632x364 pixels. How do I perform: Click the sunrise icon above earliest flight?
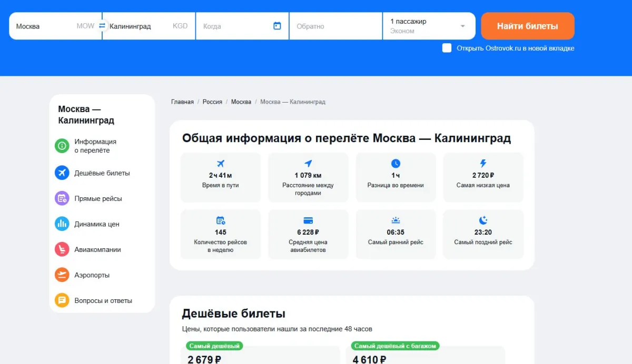tap(396, 220)
